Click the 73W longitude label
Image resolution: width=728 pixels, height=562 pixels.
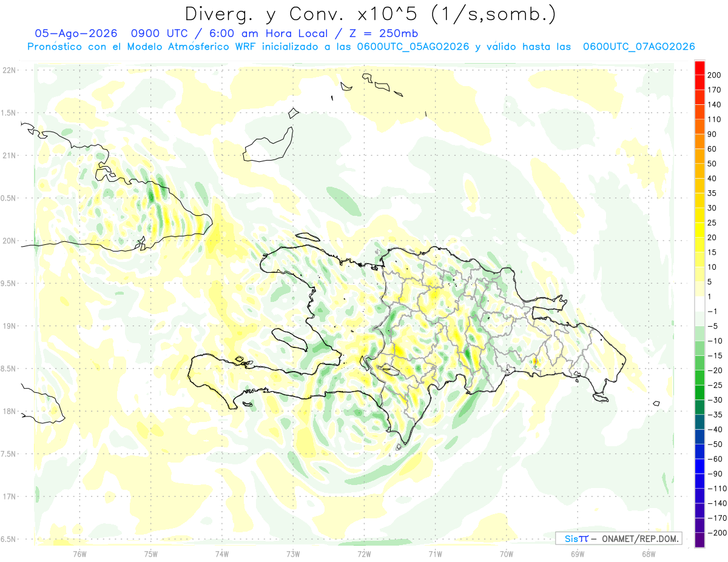(293, 554)
